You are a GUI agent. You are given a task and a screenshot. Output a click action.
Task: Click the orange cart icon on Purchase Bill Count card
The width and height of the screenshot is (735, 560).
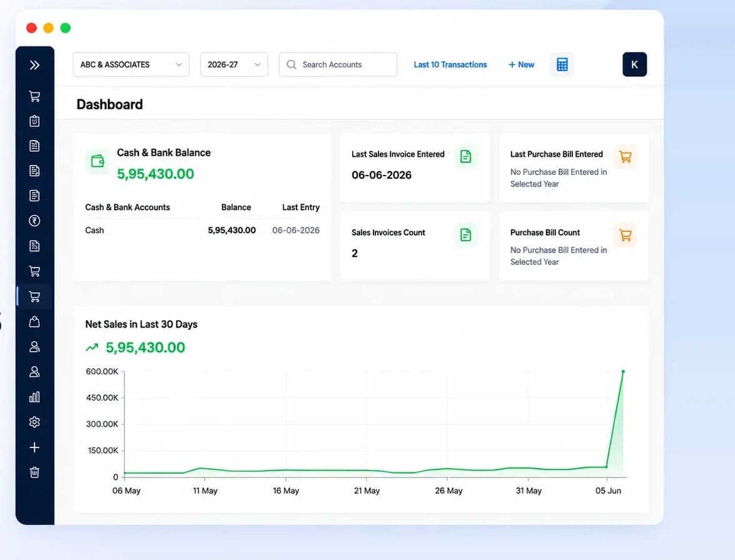tap(625, 234)
